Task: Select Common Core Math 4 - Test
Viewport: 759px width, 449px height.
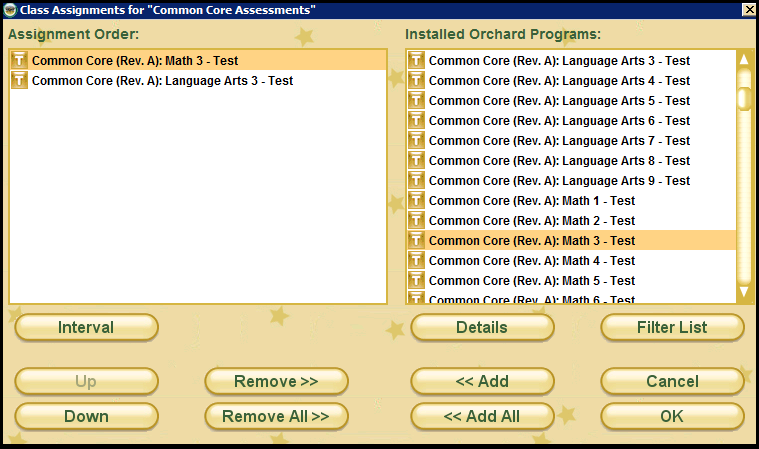Action: (572, 260)
